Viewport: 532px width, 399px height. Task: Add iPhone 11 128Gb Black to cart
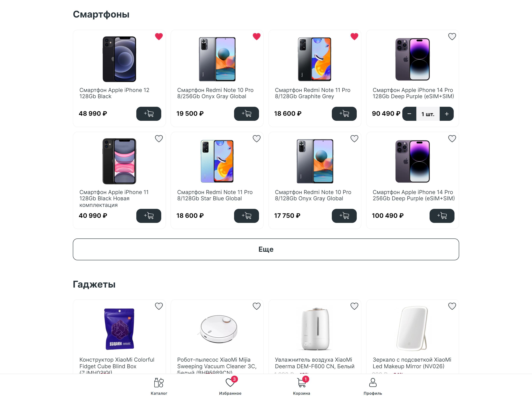click(149, 216)
